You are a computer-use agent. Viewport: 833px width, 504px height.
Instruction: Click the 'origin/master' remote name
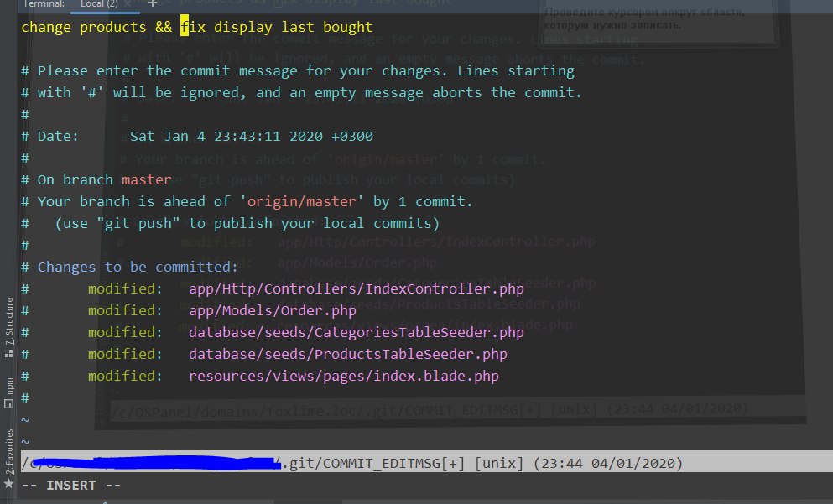tap(302, 201)
